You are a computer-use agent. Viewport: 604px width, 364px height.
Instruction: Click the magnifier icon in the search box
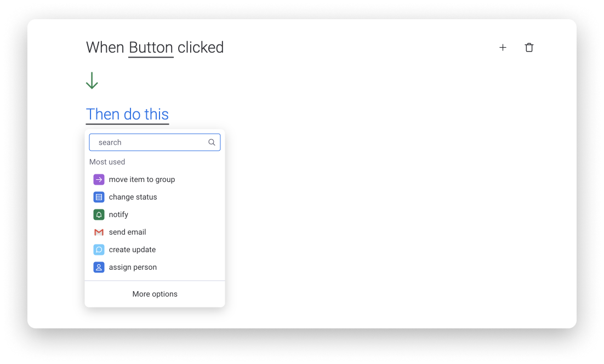(212, 142)
